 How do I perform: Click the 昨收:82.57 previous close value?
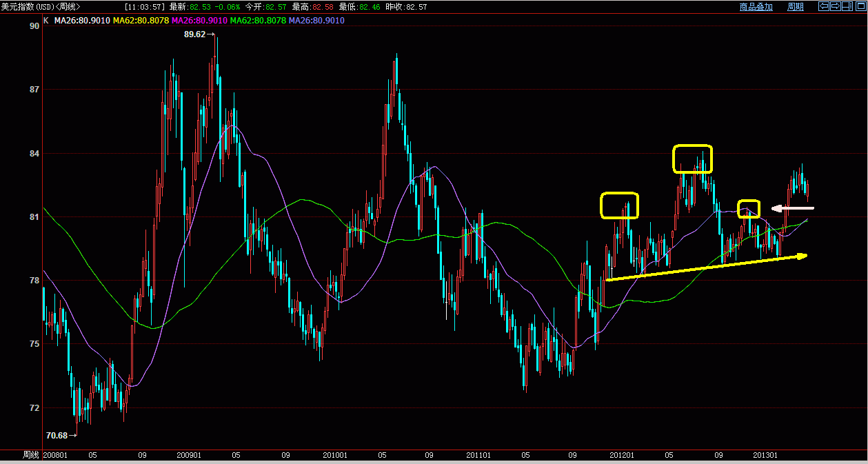[x=407, y=6]
